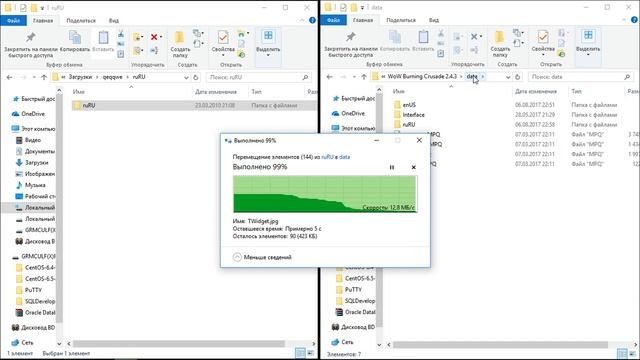Viewport: 640px width, 360px height.
Task: Select the enUS folder in data window
Action: 409,105
